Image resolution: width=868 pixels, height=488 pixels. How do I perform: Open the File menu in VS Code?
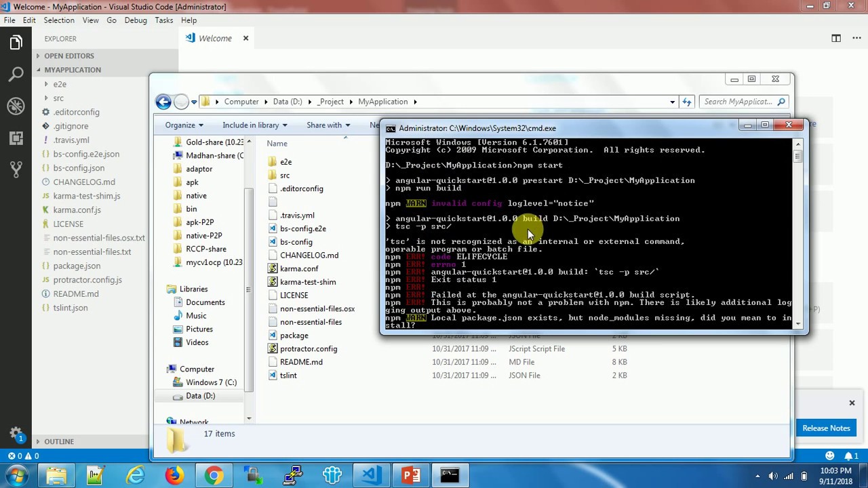9,20
